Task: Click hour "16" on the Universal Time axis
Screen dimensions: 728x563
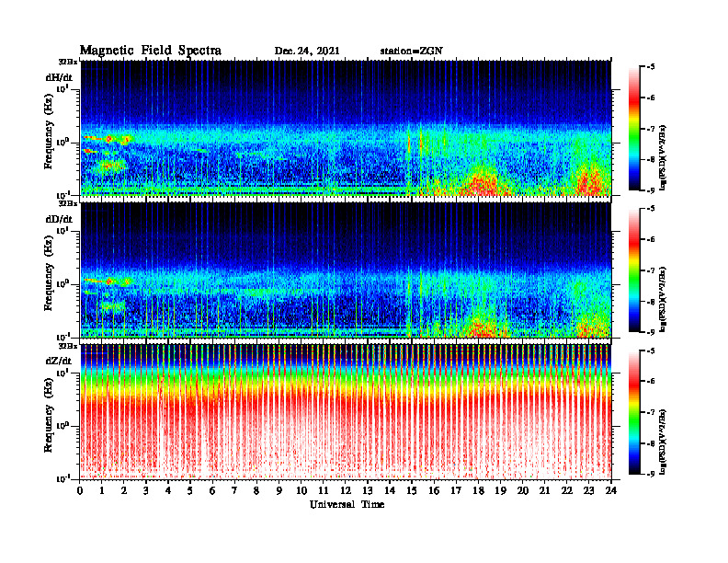Action: point(434,490)
